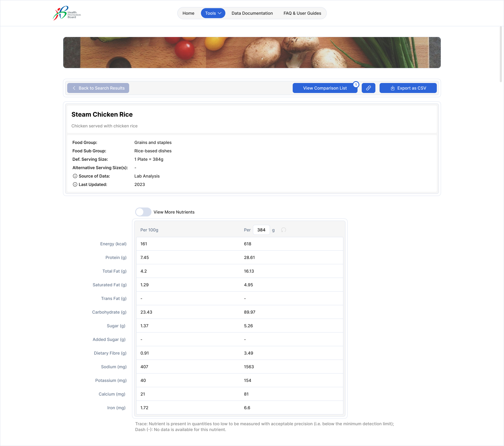Click the 'Sodium (mg)' row label
The height and width of the screenshot is (446, 504).
[x=114, y=367]
